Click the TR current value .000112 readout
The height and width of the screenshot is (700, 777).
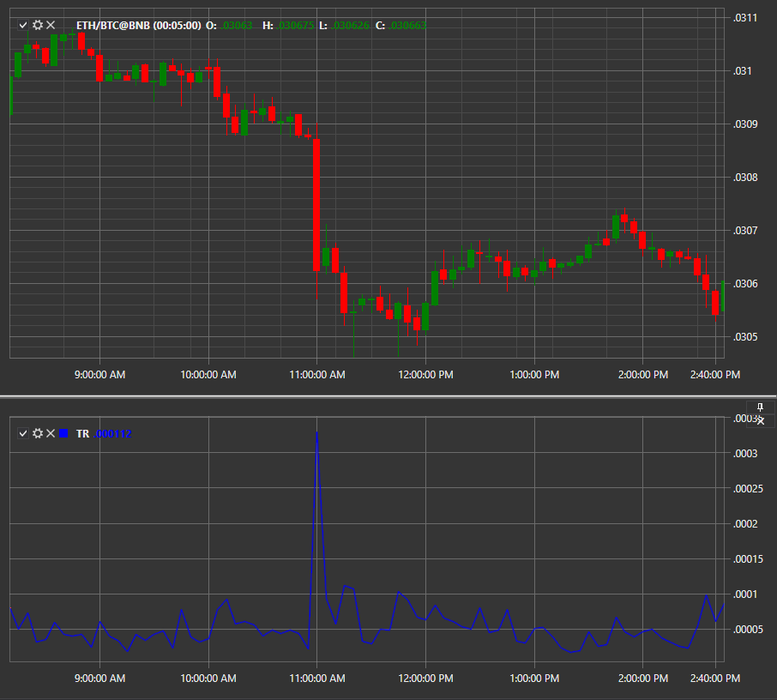click(112, 434)
